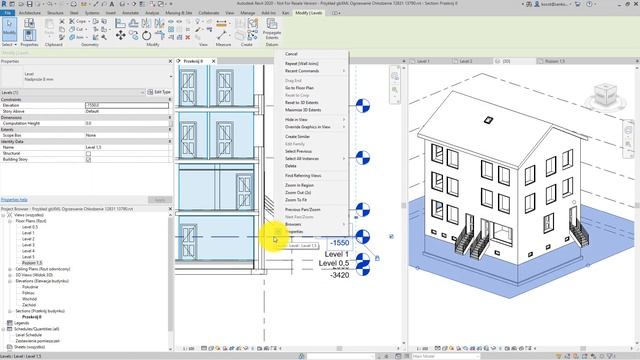This screenshot has height=360, width=640.
Task: Click the Rotate tool icon
Action: (147, 36)
